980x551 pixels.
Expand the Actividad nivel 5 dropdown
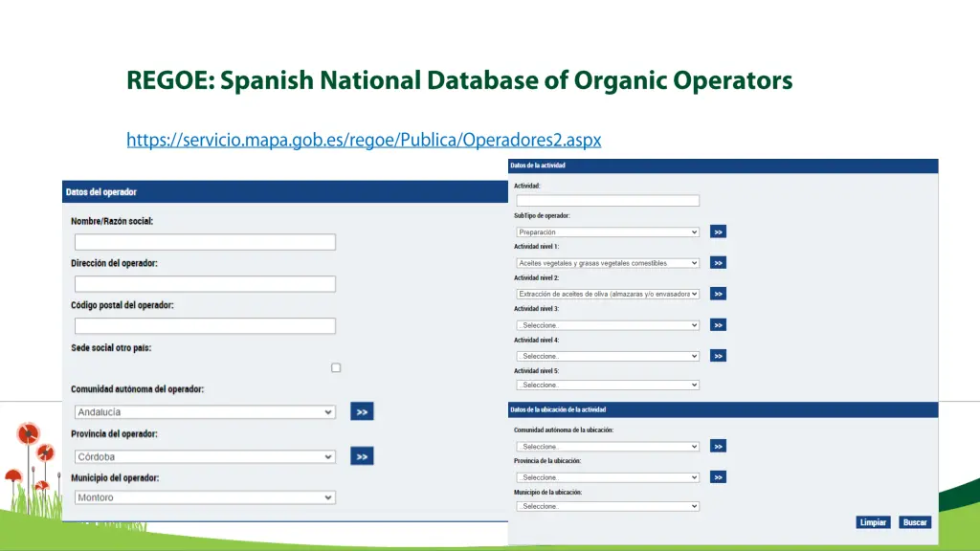point(607,385)
